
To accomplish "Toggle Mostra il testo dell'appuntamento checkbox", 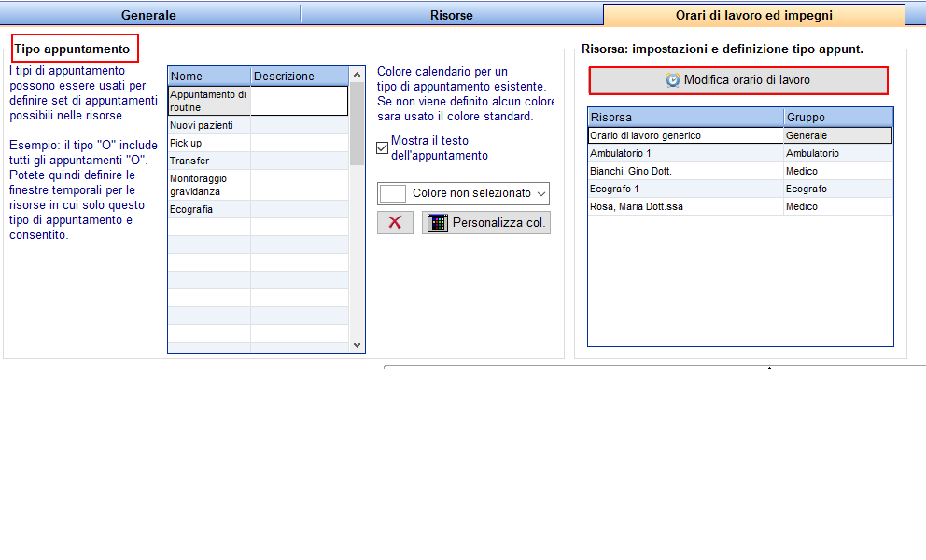I will click(x=382, y=147).
